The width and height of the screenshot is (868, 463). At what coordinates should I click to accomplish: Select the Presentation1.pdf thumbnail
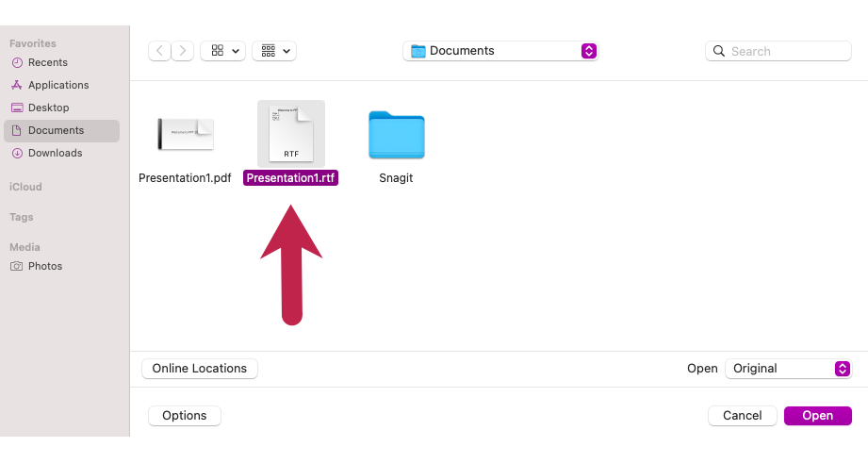pos(186,135)
